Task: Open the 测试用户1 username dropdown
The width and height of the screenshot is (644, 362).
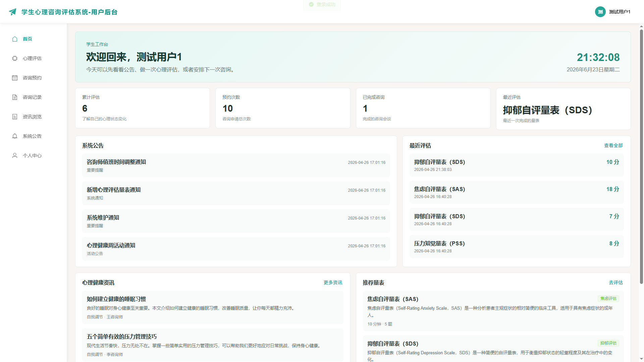Action: tap(620, 12)
